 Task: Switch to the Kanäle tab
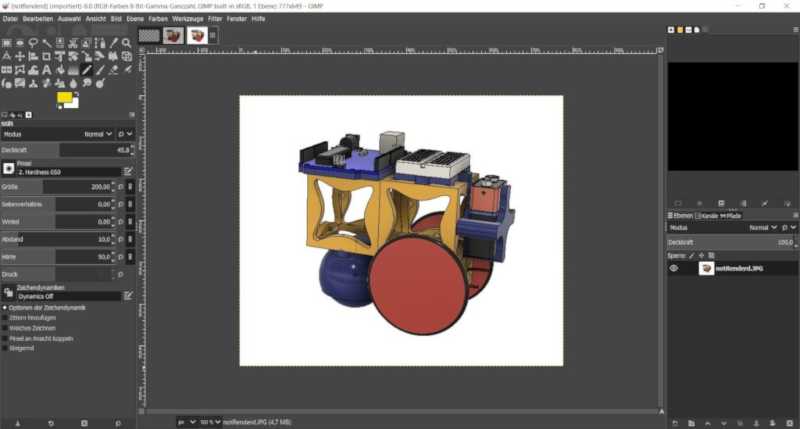pyautogui.click(x=707, y=216)
